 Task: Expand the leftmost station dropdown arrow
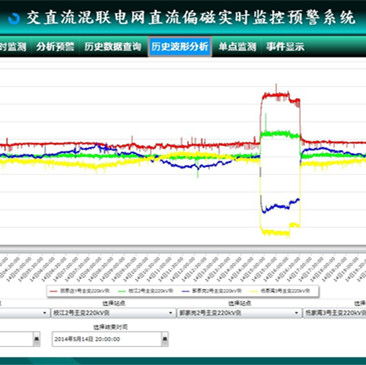click(x=45, y=313)
